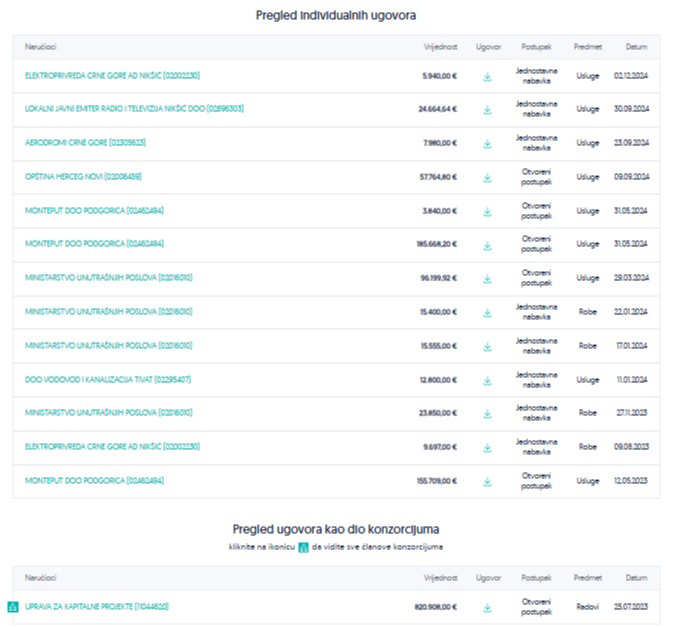Screen dimensions: 677x627
Task: Download the Elektroprivreda contract dated 09.08.2023
Action: click(x=487, y=448)
